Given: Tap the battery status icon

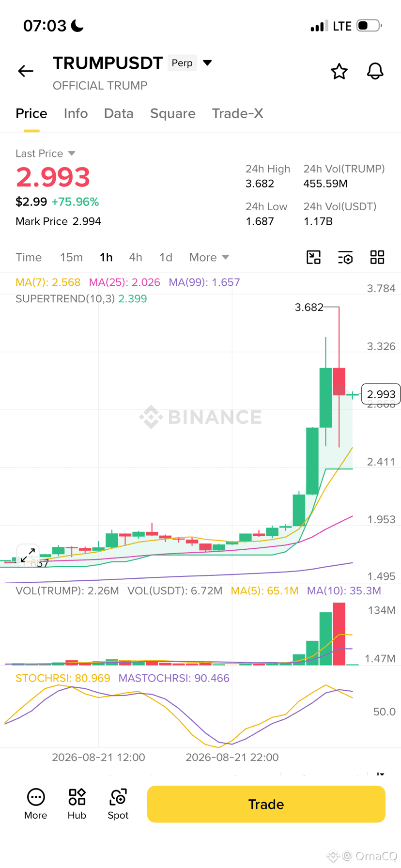Looking at the screenshot, I should pos(369,26).
